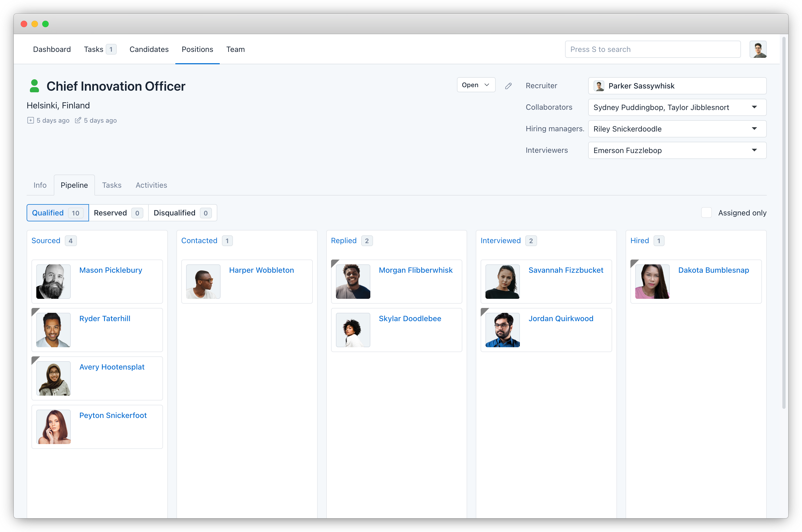Switch to the Activities tab
The image size is (802, 532).
click(151, 185)
